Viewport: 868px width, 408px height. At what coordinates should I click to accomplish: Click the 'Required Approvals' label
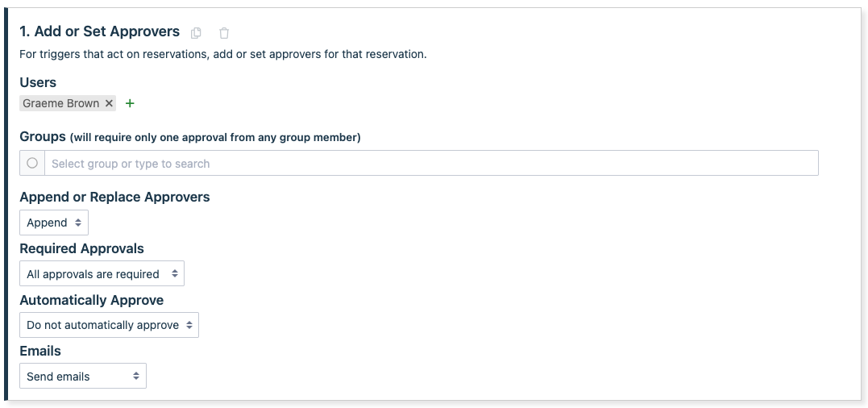tap(81, 248)
